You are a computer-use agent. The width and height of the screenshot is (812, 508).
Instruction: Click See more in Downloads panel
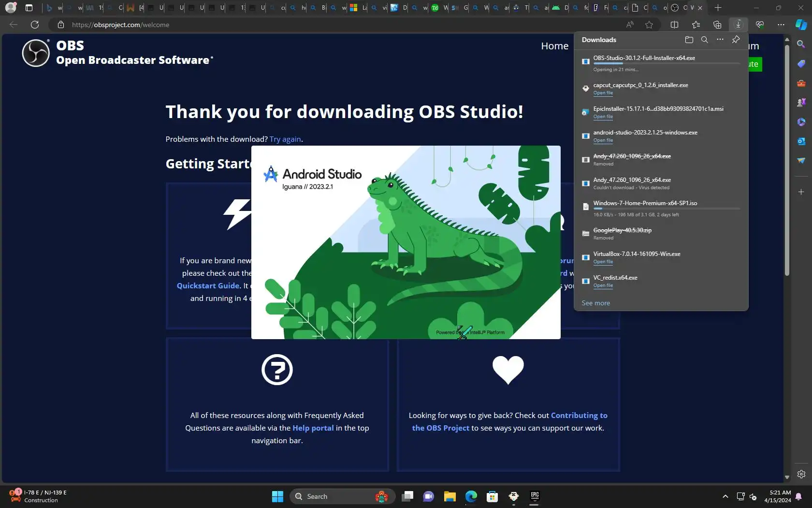click(x=595, y=303)
